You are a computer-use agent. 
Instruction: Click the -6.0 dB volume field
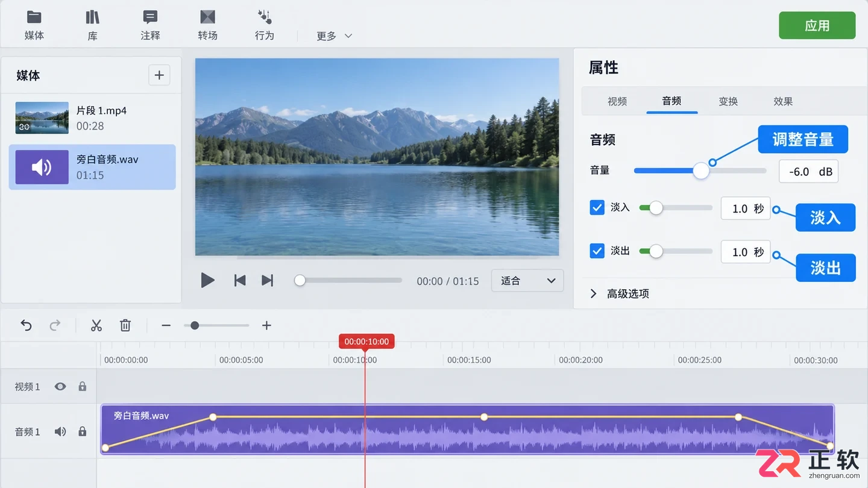(808, 172)
